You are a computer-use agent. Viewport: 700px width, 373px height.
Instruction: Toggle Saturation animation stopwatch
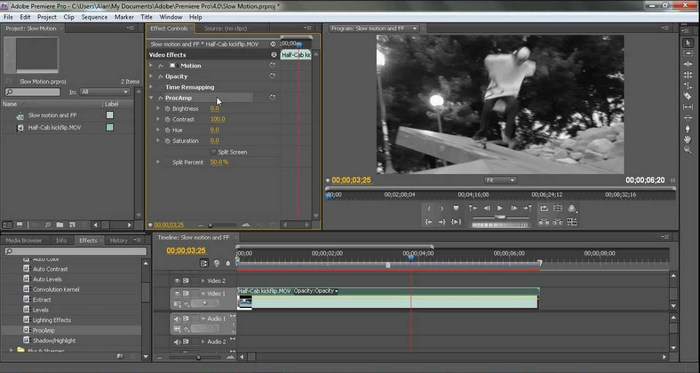point(167,141)
